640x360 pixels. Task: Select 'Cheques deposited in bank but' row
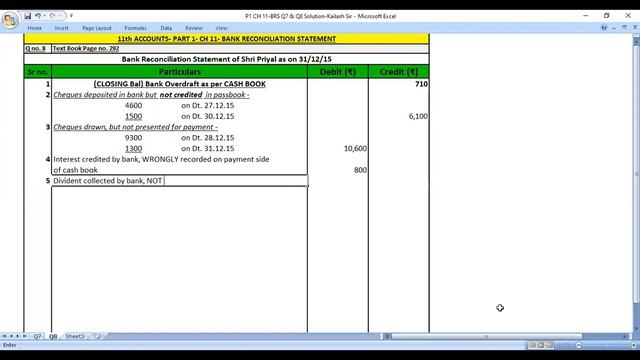pyautogui.click(x=180, y=95)
